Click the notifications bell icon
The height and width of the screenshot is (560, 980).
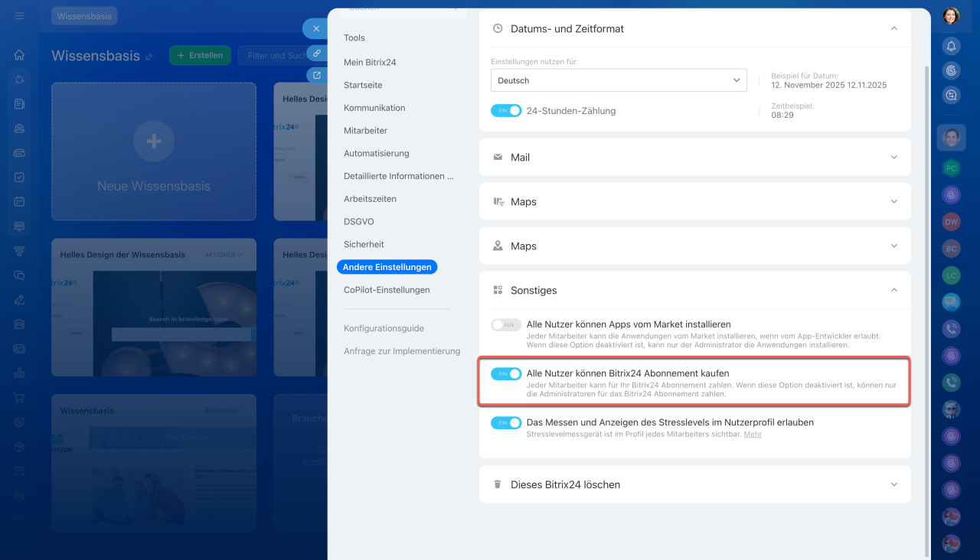[951, 46]
